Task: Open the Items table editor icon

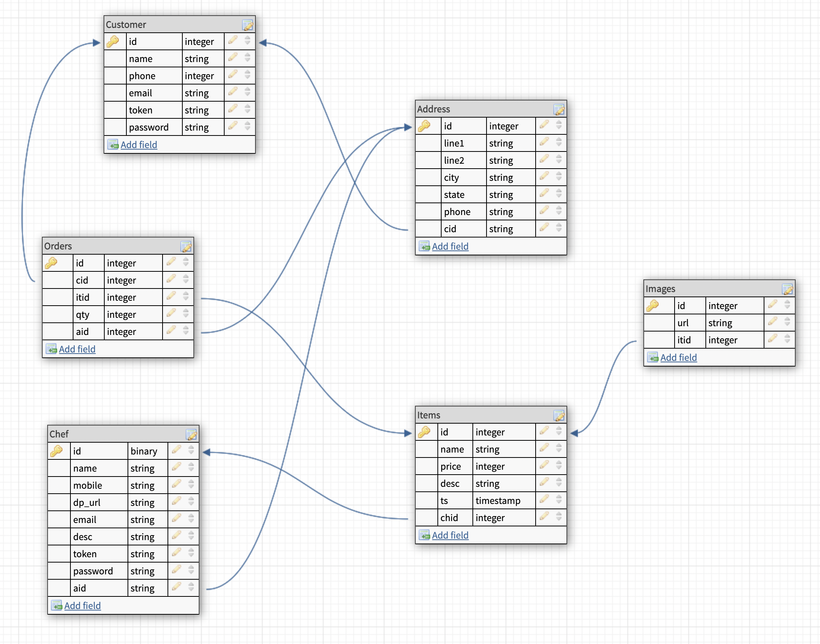Action: pos(558,415)
